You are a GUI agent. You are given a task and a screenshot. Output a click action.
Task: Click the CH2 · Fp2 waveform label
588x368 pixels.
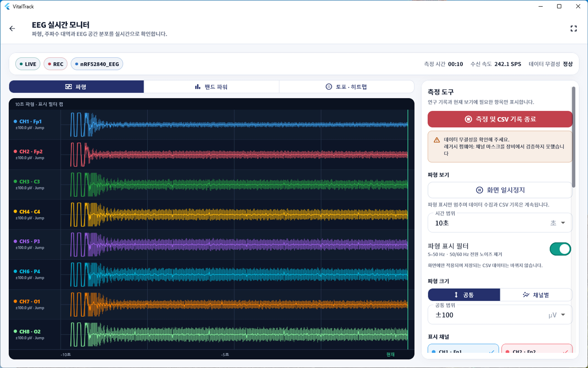coord(31,151)
